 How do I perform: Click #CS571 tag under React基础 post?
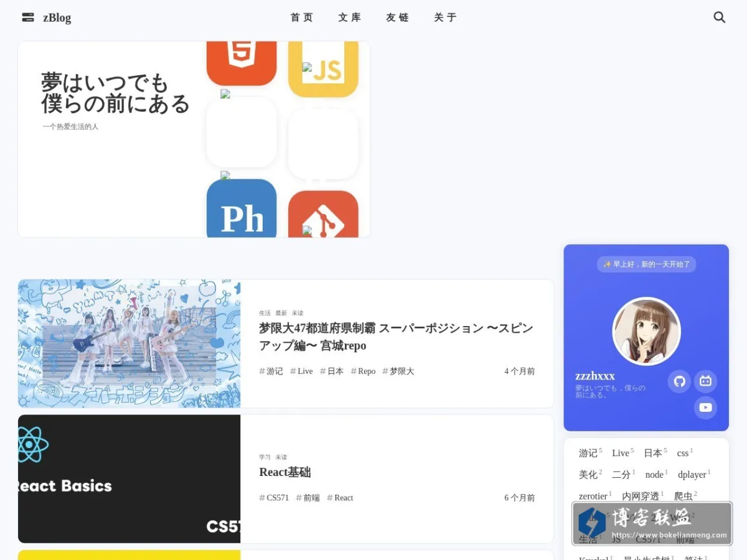coord(274,498)
